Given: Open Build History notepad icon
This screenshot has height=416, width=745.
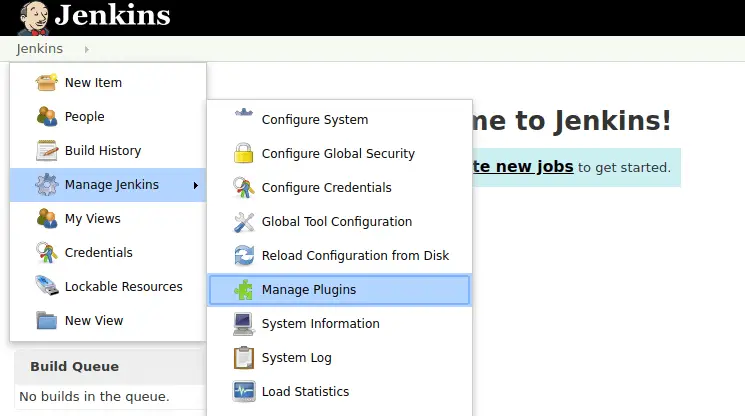Looking at the screenshot, I should [x=47, y=151].
